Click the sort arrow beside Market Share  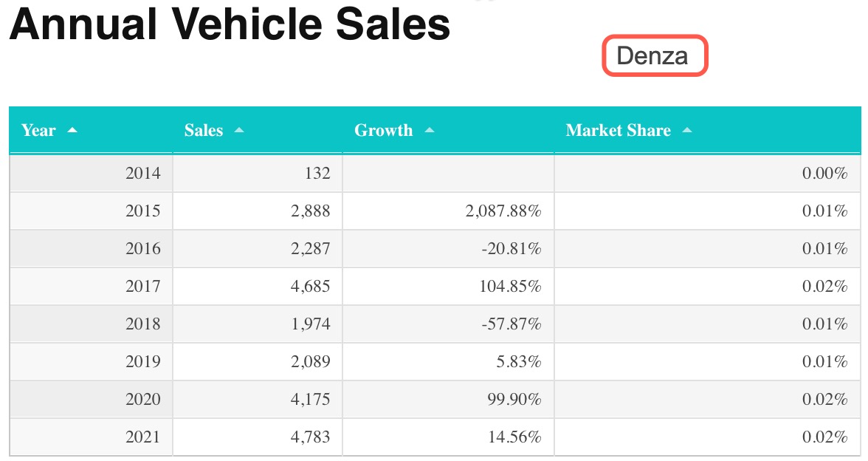click(687, 131)
